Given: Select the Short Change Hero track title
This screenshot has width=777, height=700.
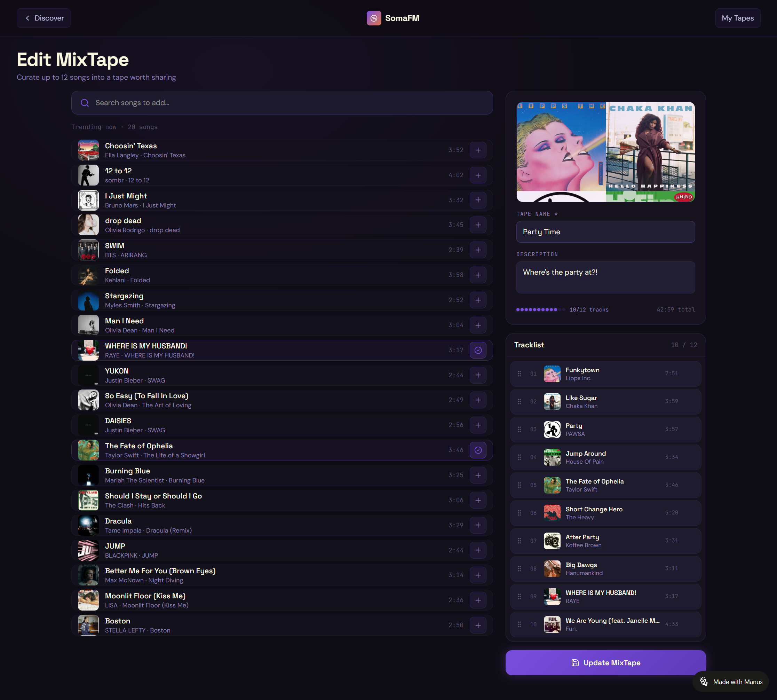Looking at the screenshot, I should pyautogui.click(x=594, y=509).
